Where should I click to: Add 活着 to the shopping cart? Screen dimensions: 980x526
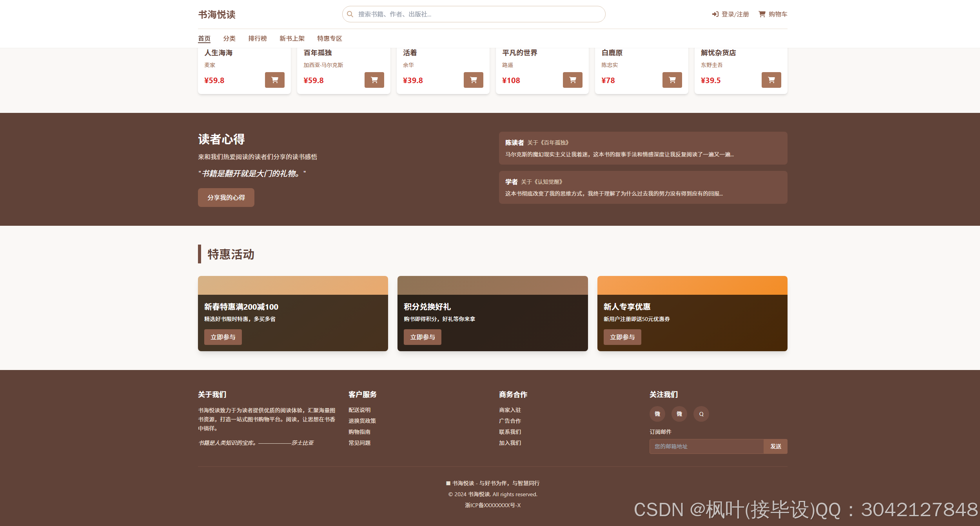[474, 80]
